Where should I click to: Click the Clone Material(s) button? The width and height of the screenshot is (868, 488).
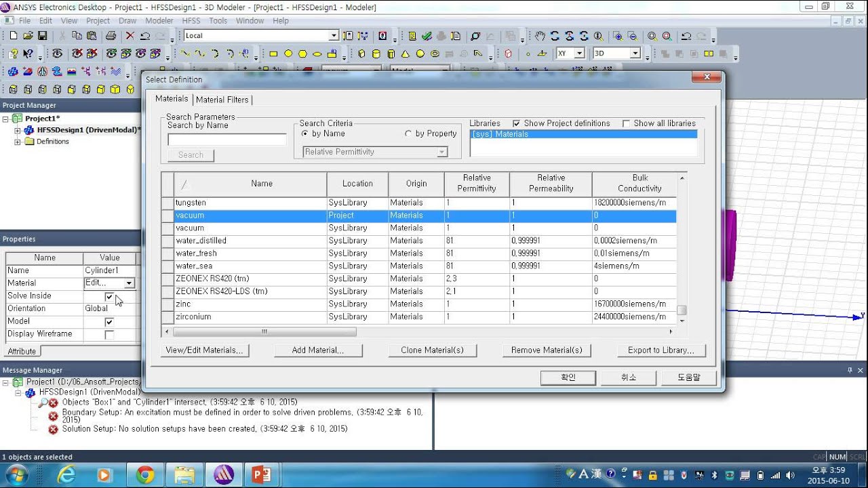point(433,350)
